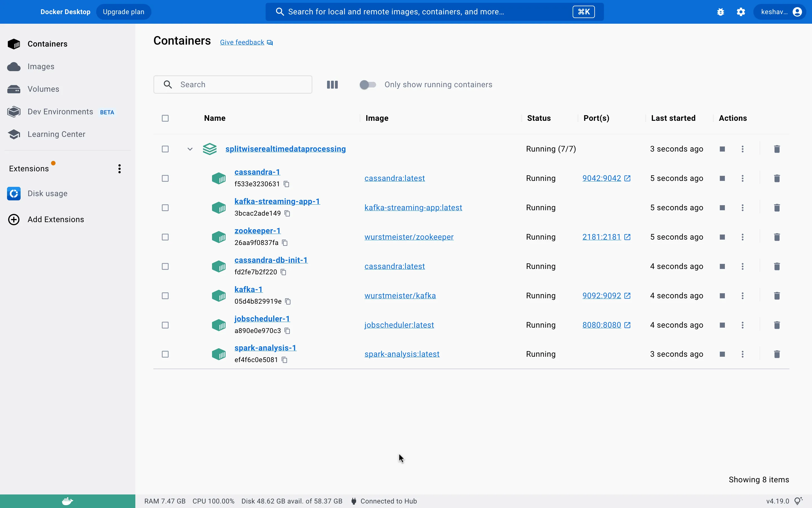Open the Give feedback link
This screenshot has width=812, height=508.
pos(246,42)
